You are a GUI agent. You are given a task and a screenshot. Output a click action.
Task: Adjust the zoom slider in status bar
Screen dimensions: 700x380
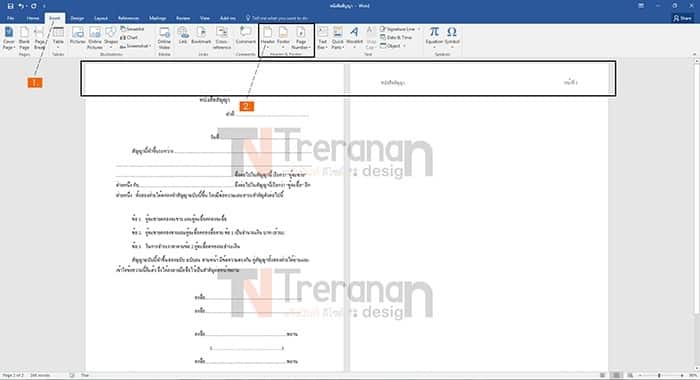point(660,376)
